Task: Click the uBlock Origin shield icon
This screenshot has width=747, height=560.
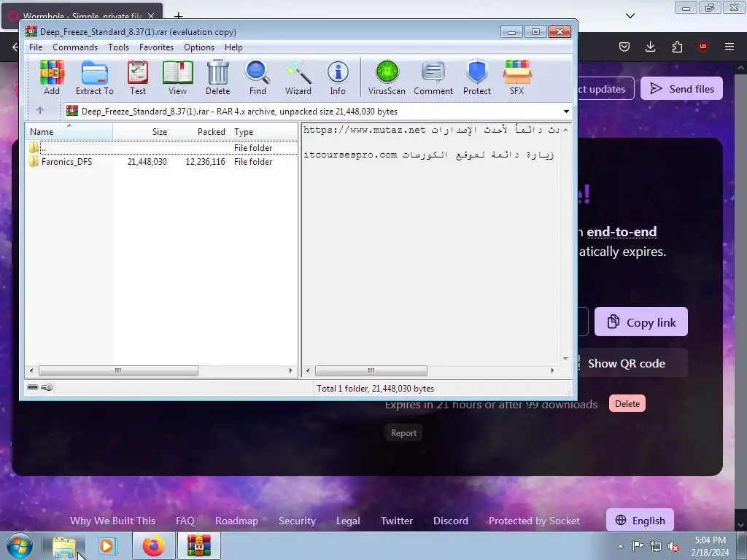Action: 703,46
